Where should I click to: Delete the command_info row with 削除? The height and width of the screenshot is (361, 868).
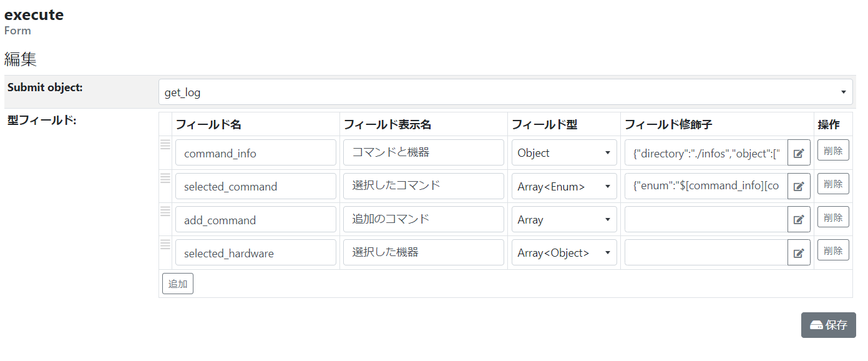[x=833, y=151]
